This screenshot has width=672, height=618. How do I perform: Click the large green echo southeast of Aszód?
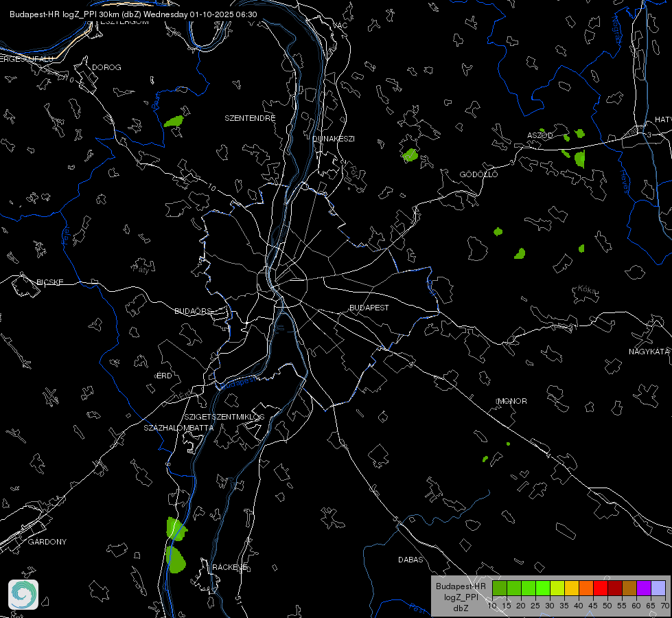(580, 159)
